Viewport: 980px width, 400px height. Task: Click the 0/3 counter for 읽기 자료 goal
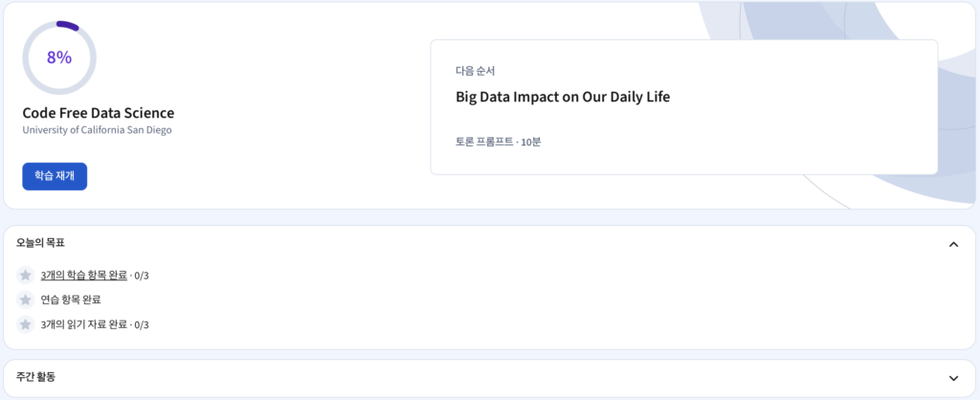[142, 324]
